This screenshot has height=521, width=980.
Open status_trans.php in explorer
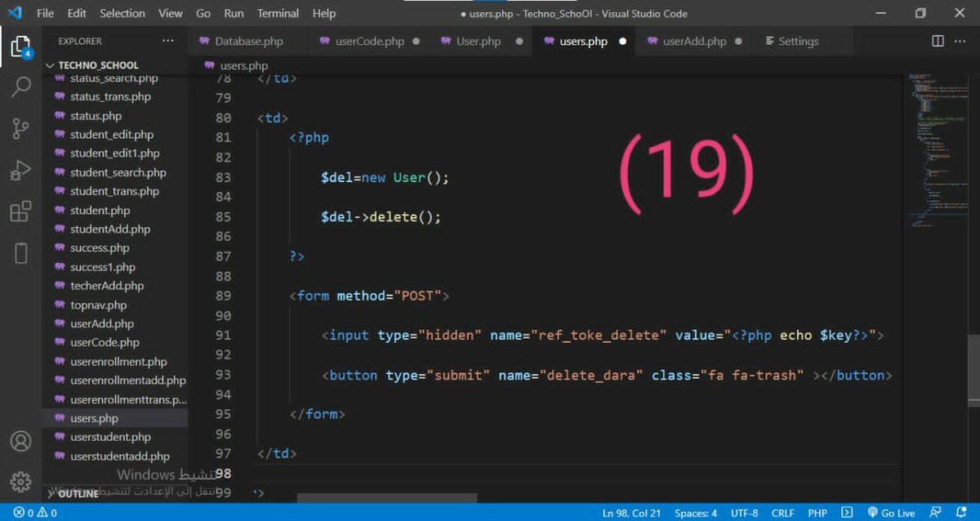[x=110, y=96]
